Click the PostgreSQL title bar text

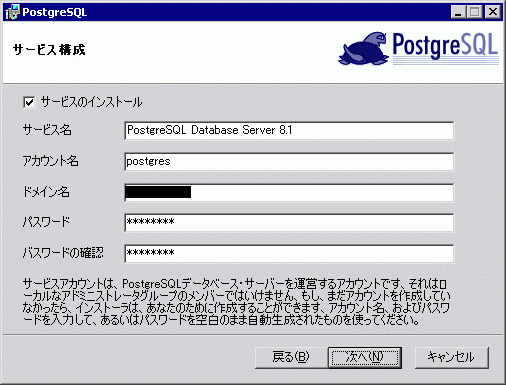point(55,12)
